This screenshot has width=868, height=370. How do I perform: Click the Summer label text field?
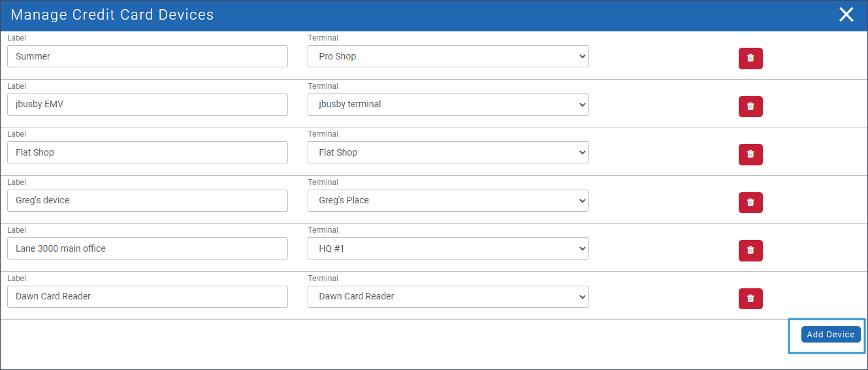[x=148, y=56]
